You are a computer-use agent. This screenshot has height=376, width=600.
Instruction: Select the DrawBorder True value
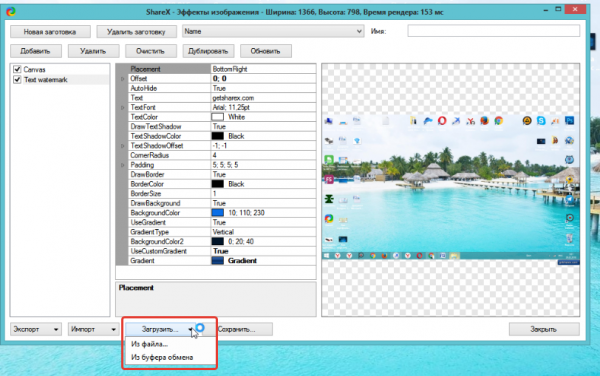pos(219,174)
